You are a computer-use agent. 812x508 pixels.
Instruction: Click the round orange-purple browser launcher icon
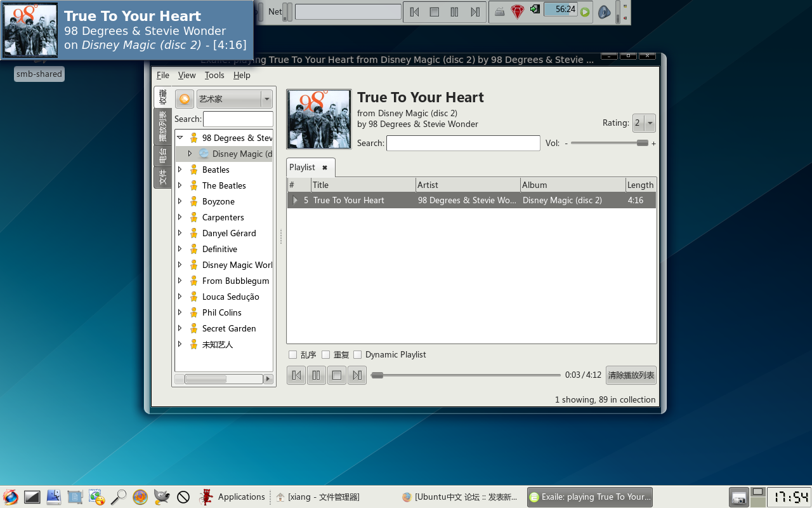click(140, 497)
